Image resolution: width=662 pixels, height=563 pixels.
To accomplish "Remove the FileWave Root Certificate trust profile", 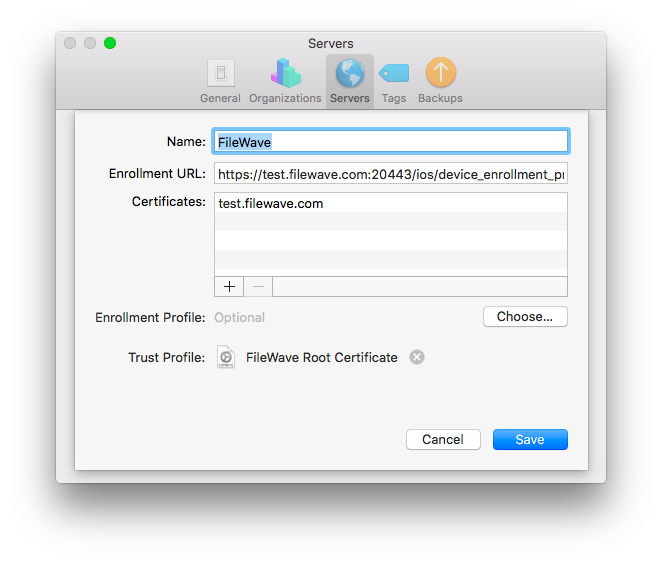I will click(417, 357).
